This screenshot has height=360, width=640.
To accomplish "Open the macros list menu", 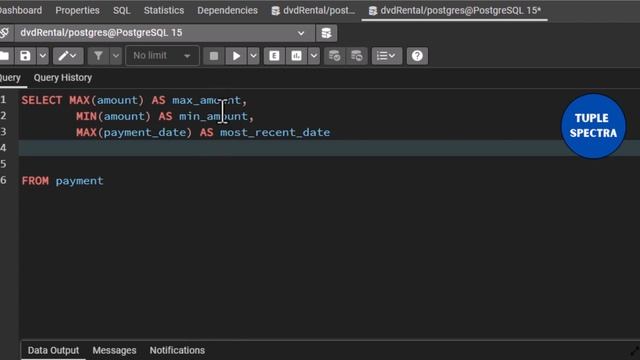I will point(386,56).
